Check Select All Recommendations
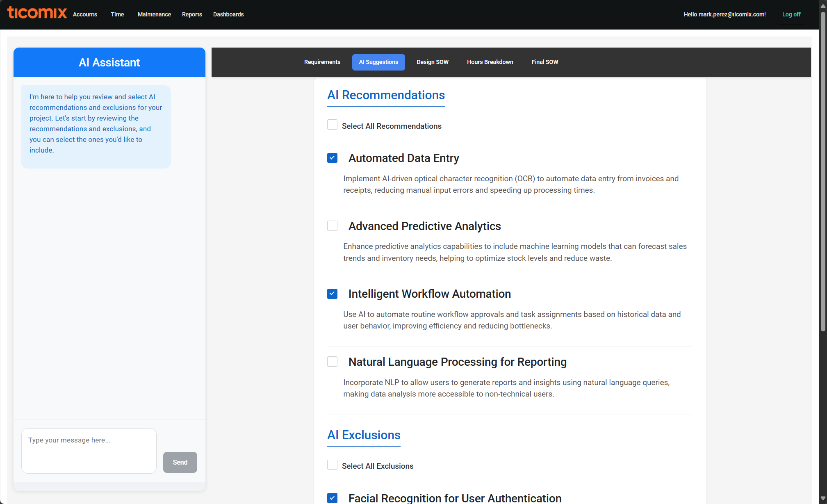The height and width of the screenshot is (504, 827). (x=332, y=125)
